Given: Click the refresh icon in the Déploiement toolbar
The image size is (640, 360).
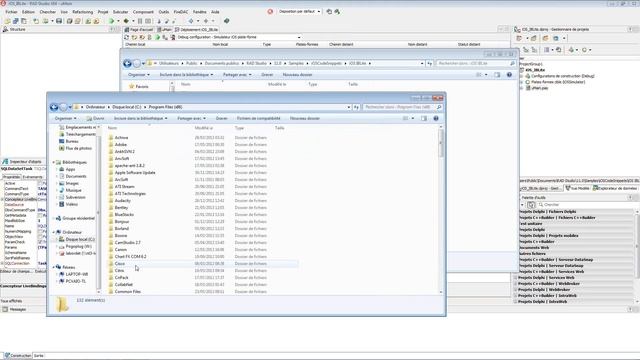Looking at the screenshot, I should [127, 37].
